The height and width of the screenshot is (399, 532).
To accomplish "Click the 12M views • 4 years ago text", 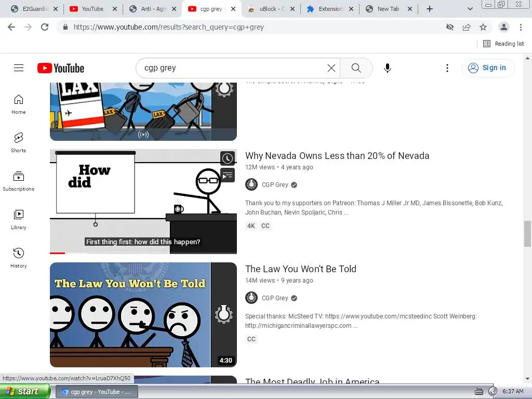I will [279, 167].
